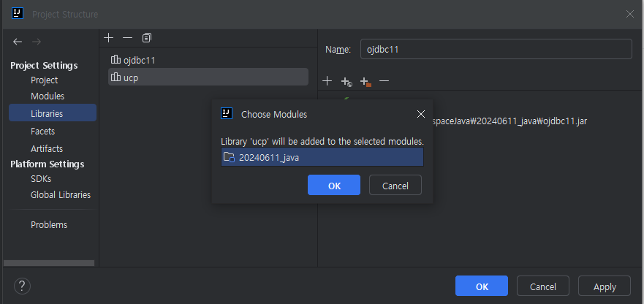Screen dimensions: 644x304
Task: Cancel the Choose Modules dialog
Action: [395, 185]
